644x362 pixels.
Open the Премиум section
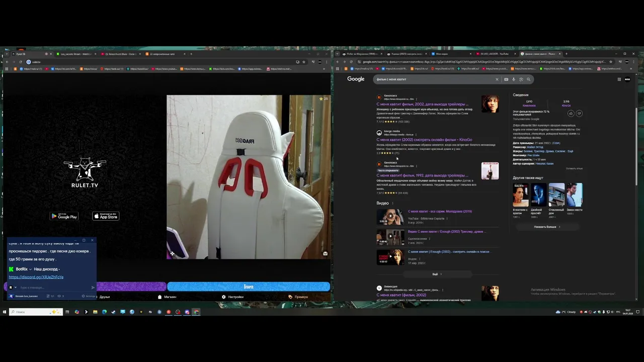[x=298, y=297]
